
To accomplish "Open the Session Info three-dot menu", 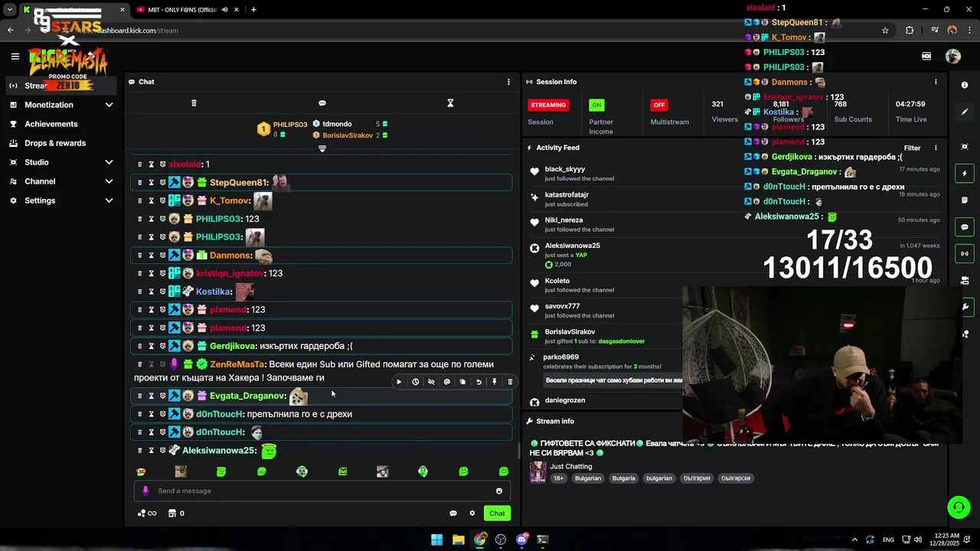I will [936, 82].
